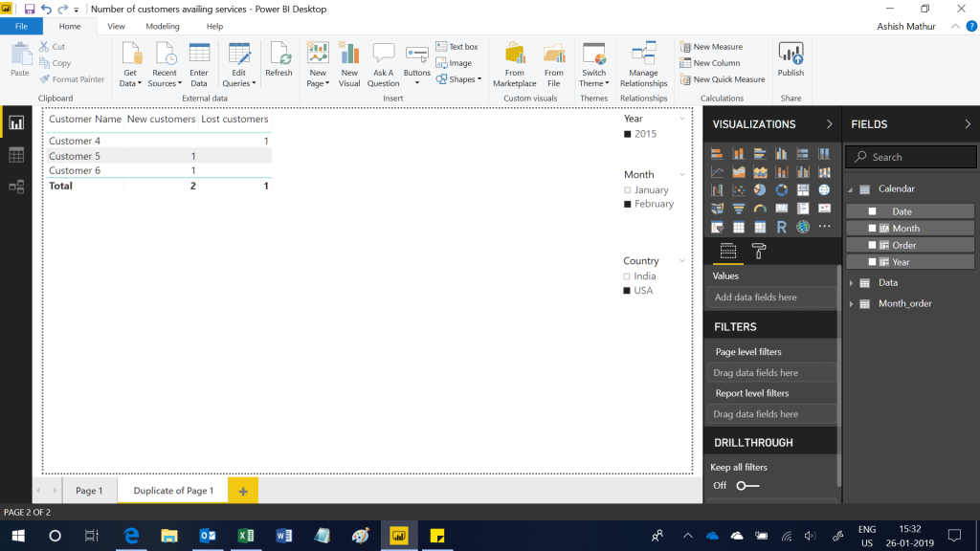Open the Year slicer chevron menu
This screenshot has width=980, height=551.
click(681, 119)
